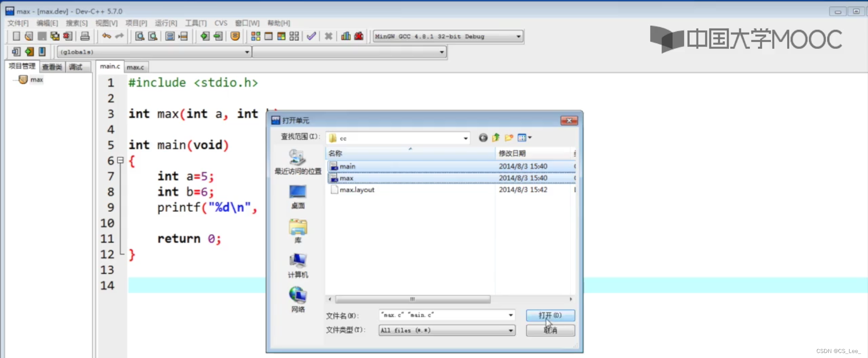Create a new folder in file dialog
The height and width of the screenshot is (358, 868).
pyautogui.click(x=509, y=138)
